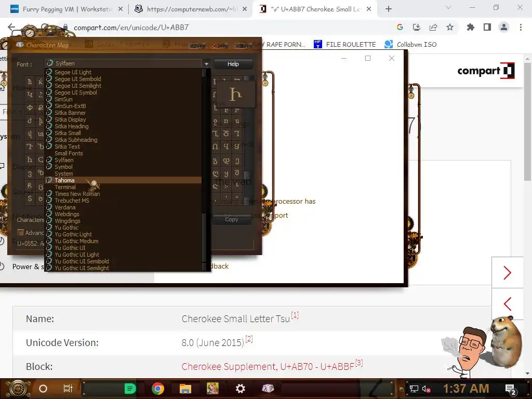532x399 pixels.
Task: Open File Explorer from the taskbar
Action: [x=185, y=389]
